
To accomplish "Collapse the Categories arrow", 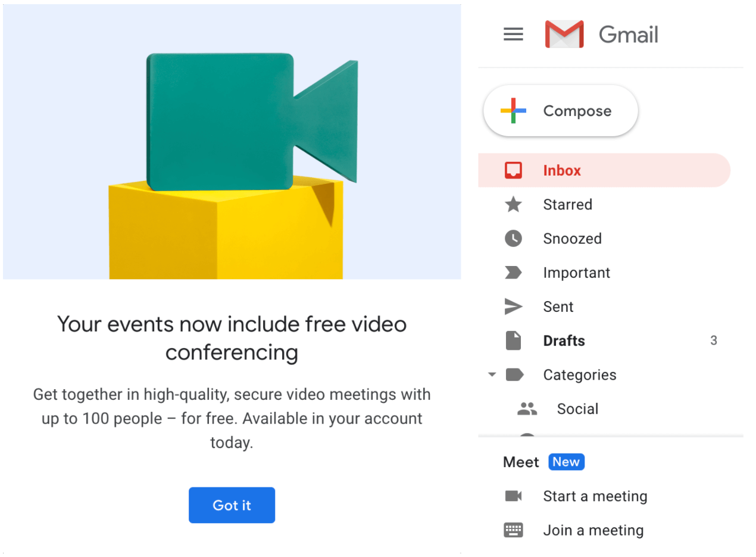I will (x=492, y=375).
